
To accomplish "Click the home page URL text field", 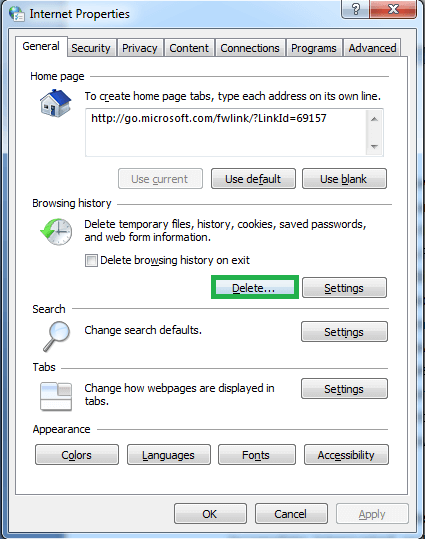I will click(x=226, y=133).
